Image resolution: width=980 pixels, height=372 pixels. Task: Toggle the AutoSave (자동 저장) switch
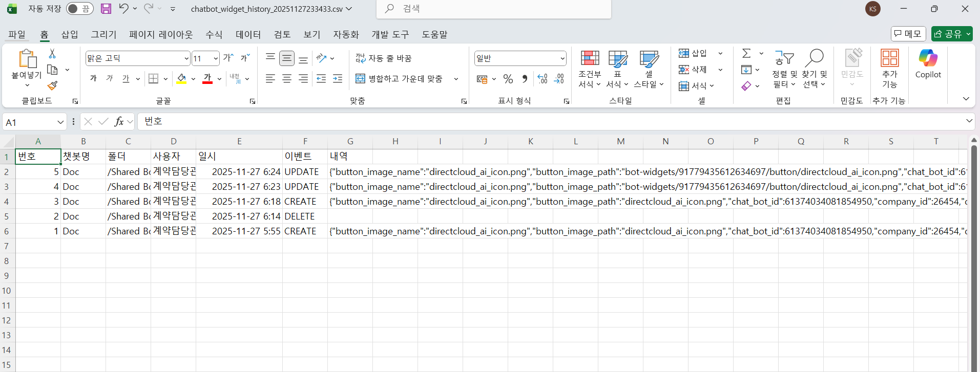[79, 9]
